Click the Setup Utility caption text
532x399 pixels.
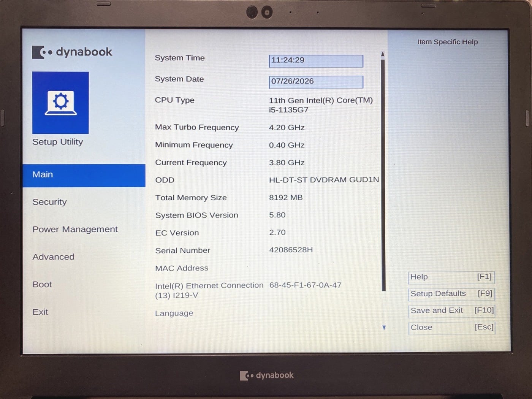(x=58, y=142)
